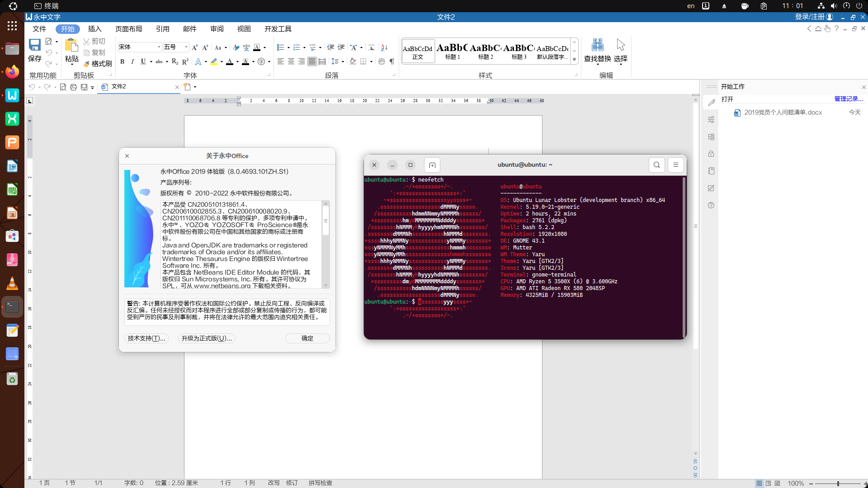868x488 pixels.
Task: Click the decrease indent icon
Action: [x=330, y=47]
